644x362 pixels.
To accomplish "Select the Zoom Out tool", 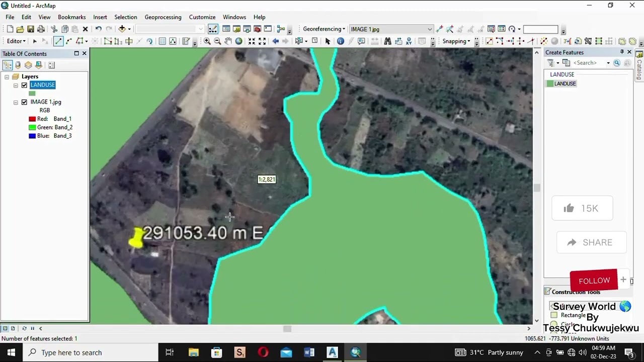I will point(217,41).
